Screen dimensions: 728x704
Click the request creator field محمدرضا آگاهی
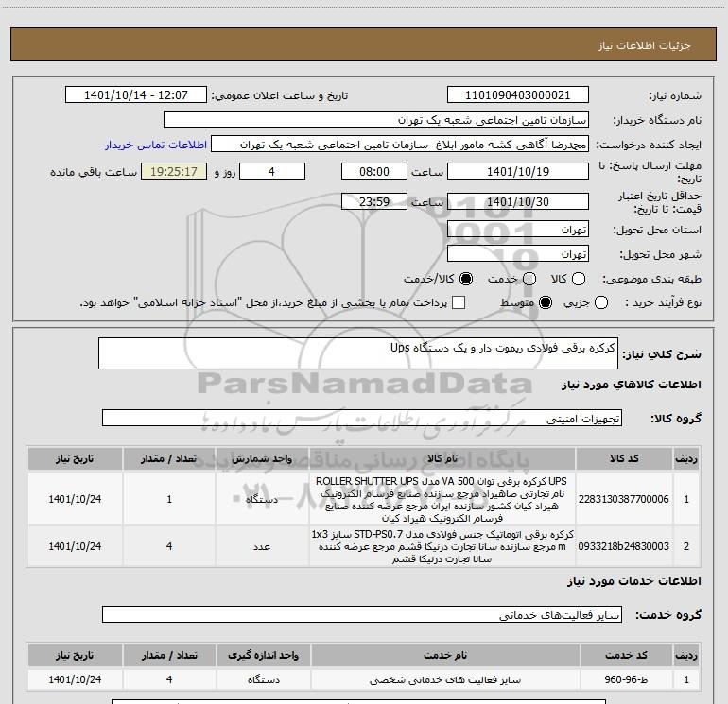[x=400, y=145]
